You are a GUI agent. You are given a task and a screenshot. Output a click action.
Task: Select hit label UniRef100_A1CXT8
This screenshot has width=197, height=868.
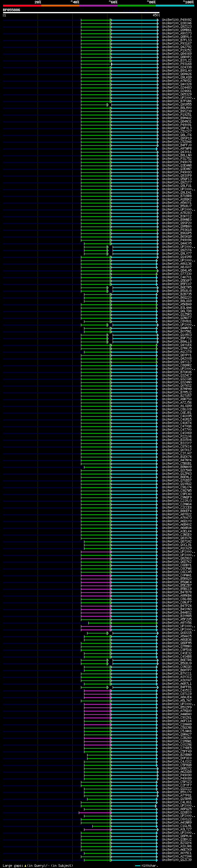pos(177,352)
